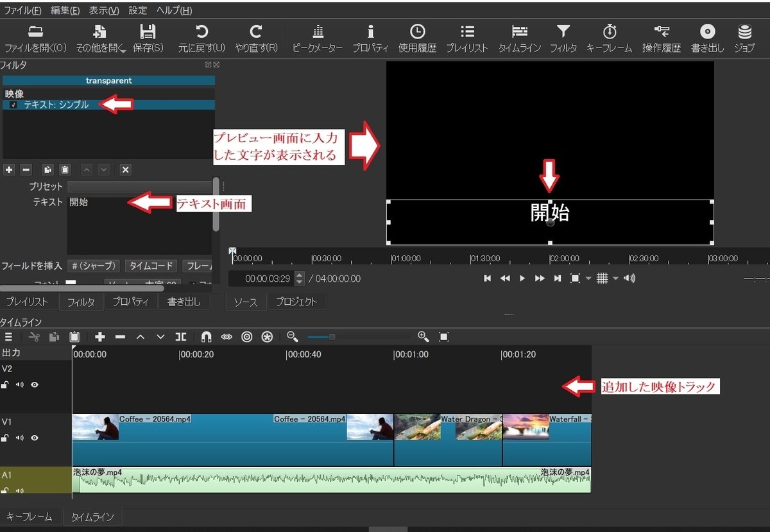This screenshot has height=532, width=770.
Task: Toggle timeline snapping magnet
Action: [206, 336]
